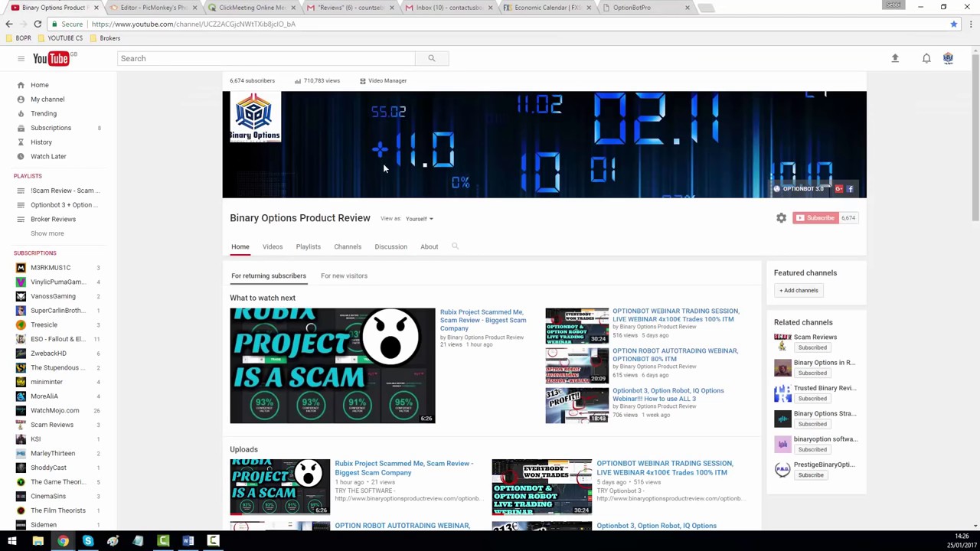Viewport: 980px width, 551px height.
Task: Open the YouTube guide hamburger menu
Action: tap(21, 58)
